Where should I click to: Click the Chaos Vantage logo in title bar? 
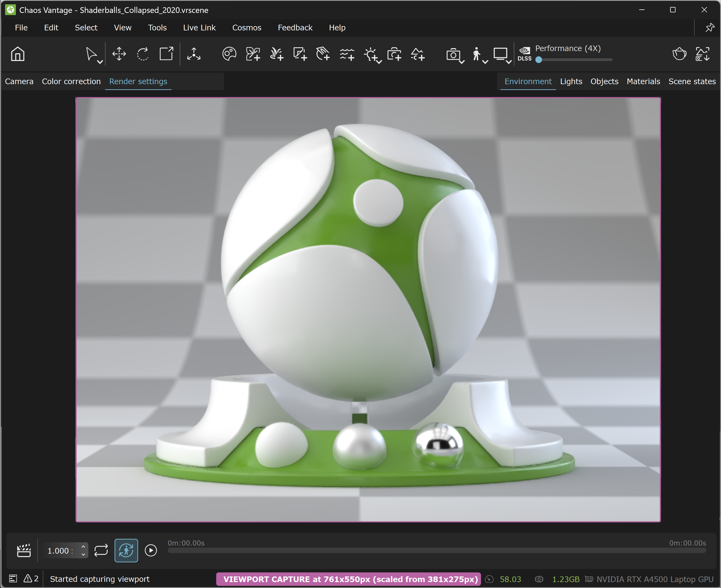(10, 10)
